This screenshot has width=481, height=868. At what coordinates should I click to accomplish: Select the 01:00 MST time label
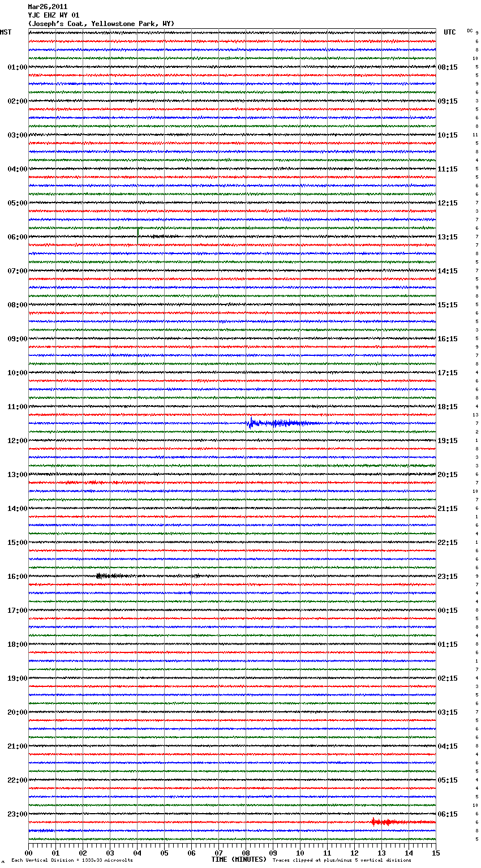(18, 67)
